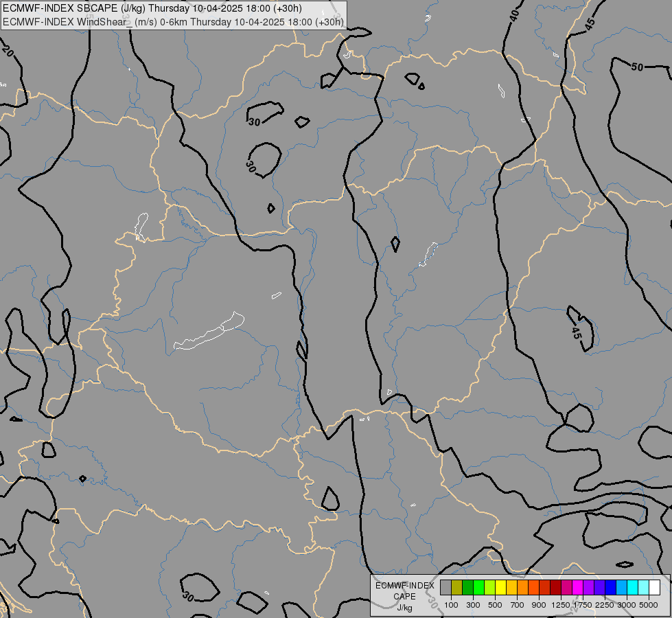672x618 pixels.
Task: Click the '50' wind shear contour label
Action: click(637, 67)
